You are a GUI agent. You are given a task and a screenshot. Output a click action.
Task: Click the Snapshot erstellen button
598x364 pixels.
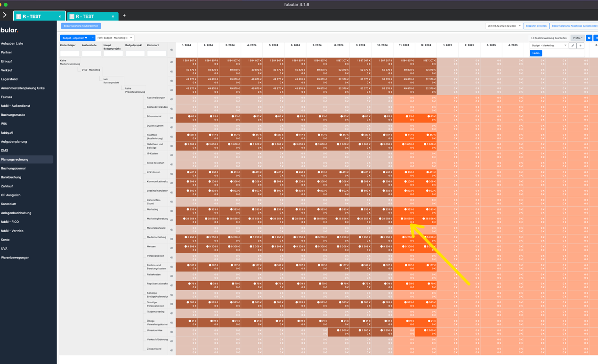point(535,26)
